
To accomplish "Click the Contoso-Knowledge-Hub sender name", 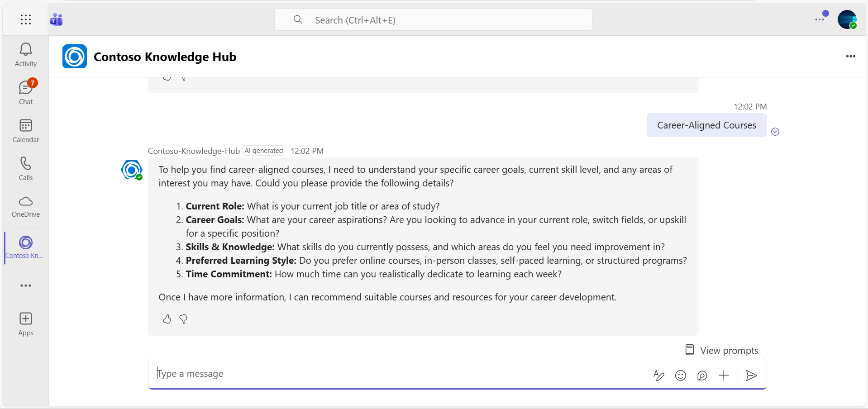I will (x=194, y=151).
